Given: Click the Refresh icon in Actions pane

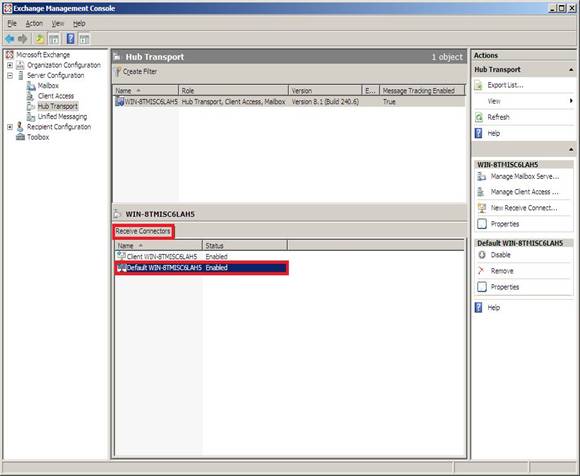Looking at the screenshot, I should pyautogui.click(x=479, y=117).
